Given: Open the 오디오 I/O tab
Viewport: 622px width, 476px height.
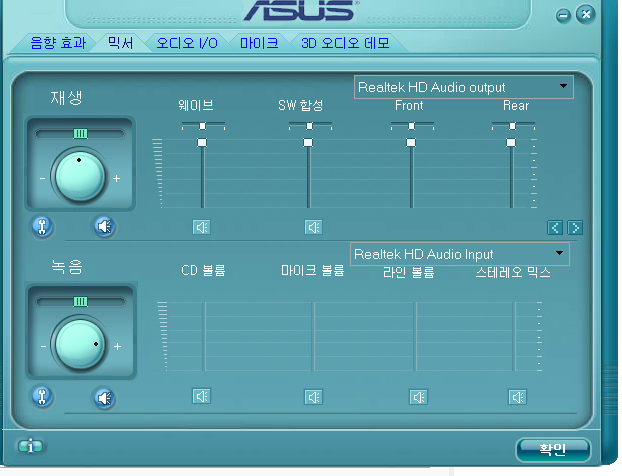Looking at the screenshot, I should (x=187, y=43).
